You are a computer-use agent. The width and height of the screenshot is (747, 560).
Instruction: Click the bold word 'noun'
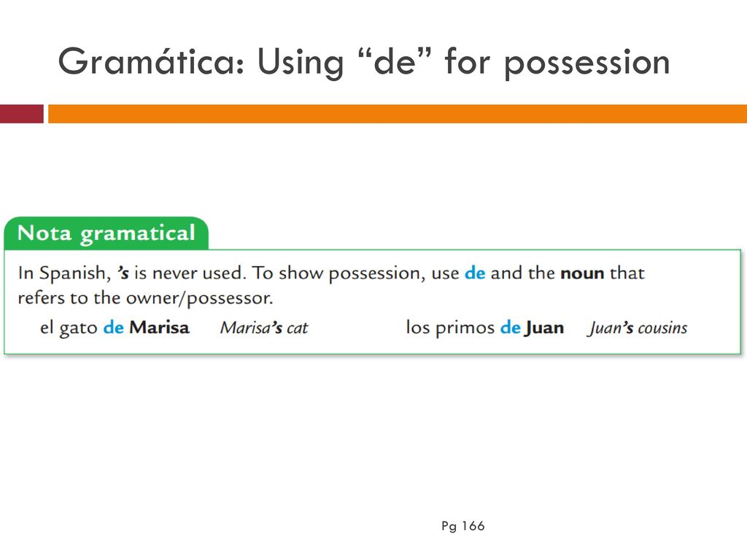[582, 273]
